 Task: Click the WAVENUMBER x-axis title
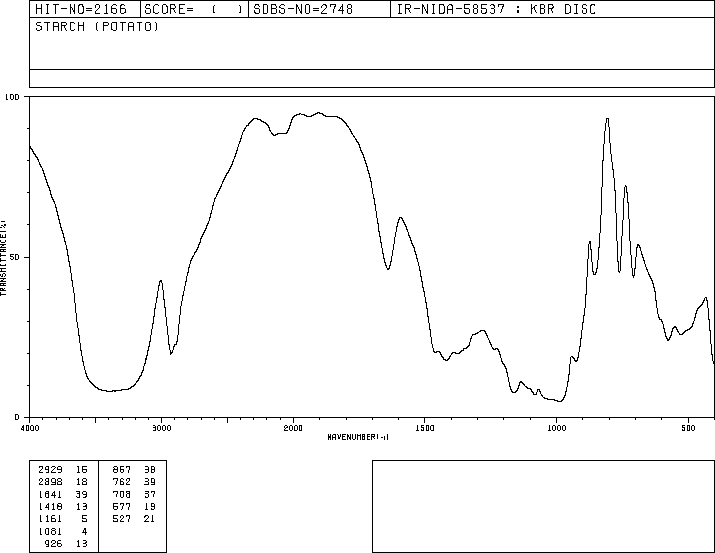pyautogui.click(x=358, y=437)
